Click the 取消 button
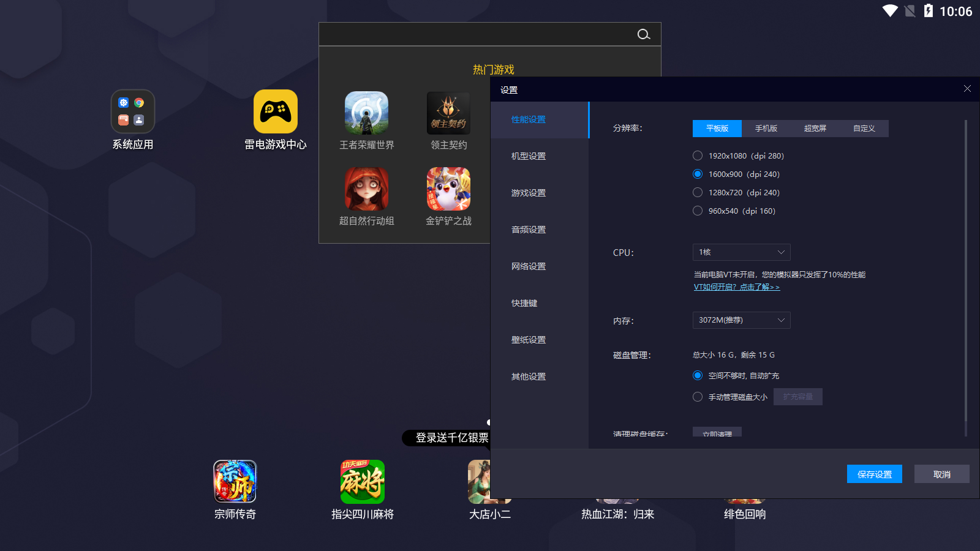980x551 pixels. click(x=942, y=474)
